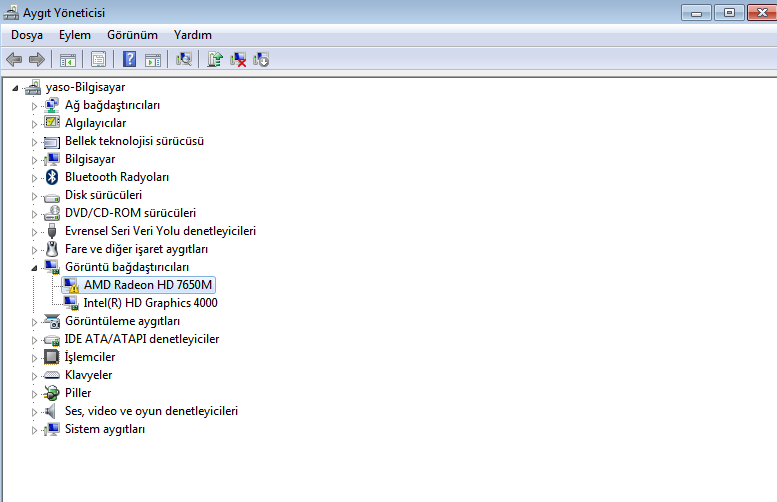The width and height of the screenshot is (777, 502).
Task: Click the Update driver software icon
Action: 215,59
